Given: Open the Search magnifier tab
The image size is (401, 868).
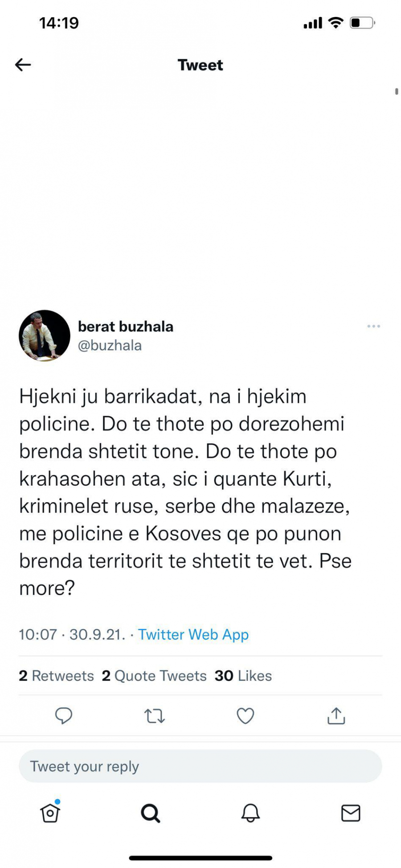Looking at the screenshot, I should pos(150,813).
